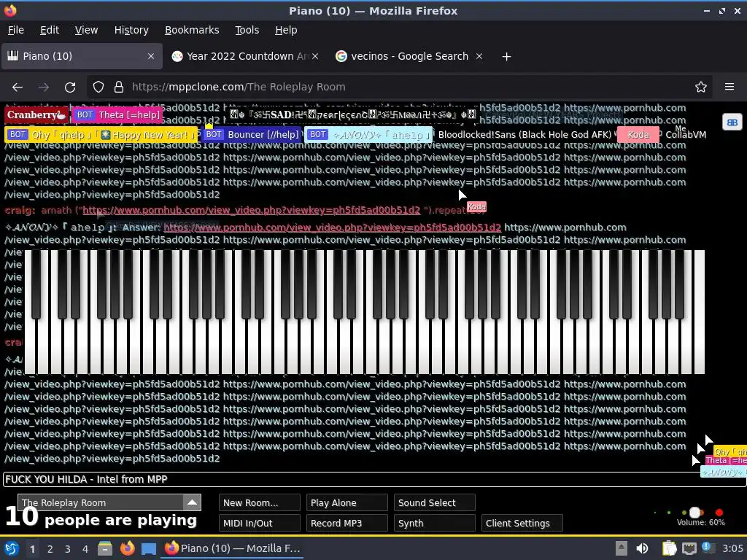Switch to workspace 4
747x560 pixels.
[x=85, y=549]
